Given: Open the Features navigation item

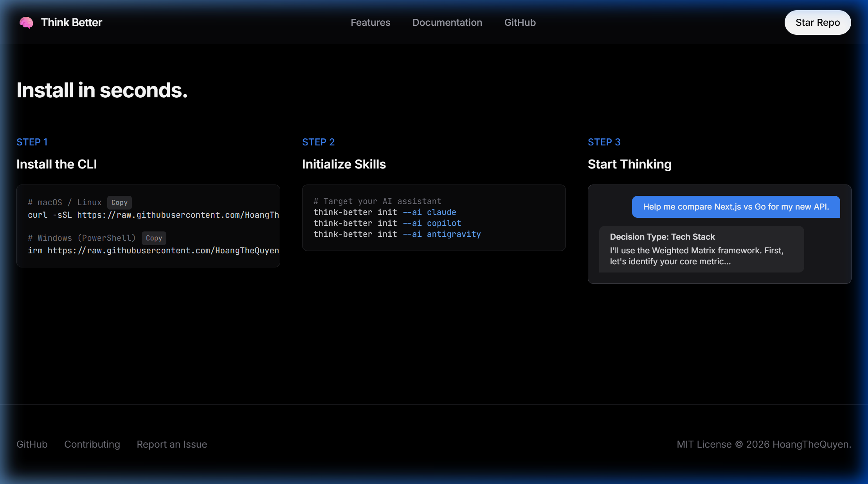Looking at the screenshot, I should point(370,23).
